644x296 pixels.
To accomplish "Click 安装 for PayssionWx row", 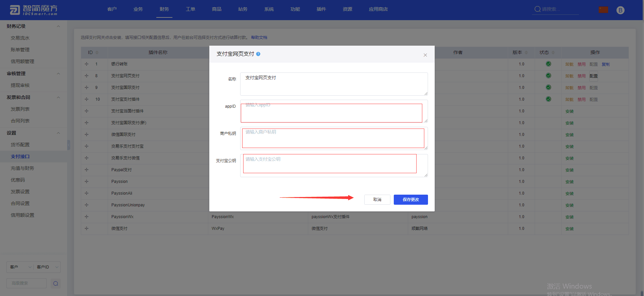I will 570,217.
